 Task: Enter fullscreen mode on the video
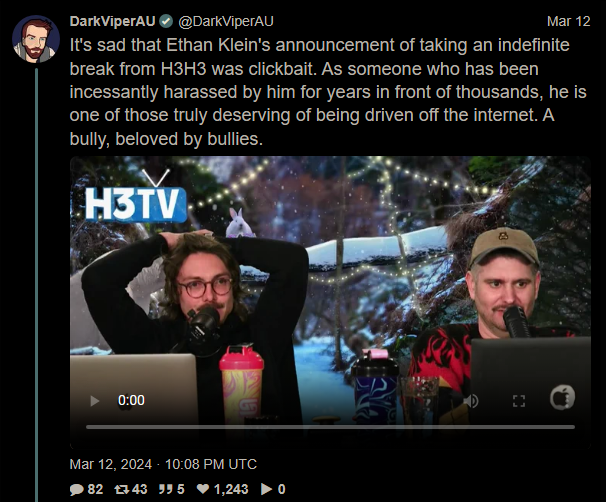(x=519, y=401)
